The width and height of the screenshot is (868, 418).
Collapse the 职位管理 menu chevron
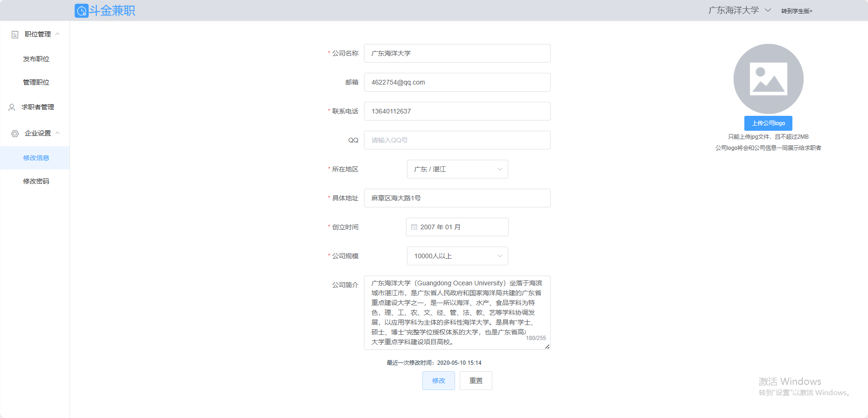pos(58,34)
